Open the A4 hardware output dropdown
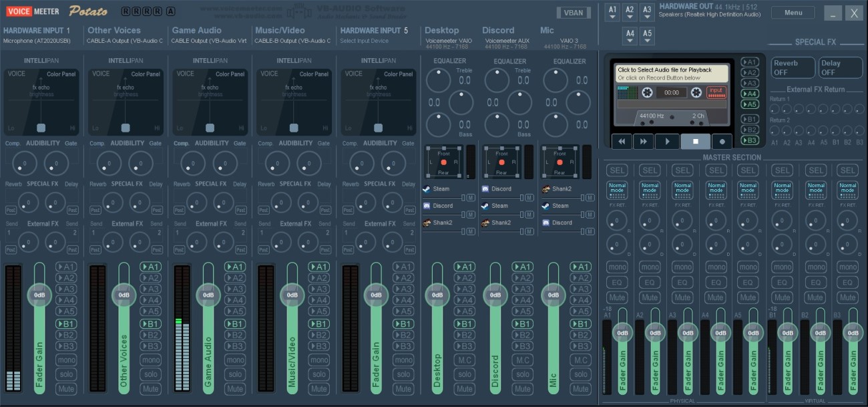The image size is (868, 407). point(630,36)
